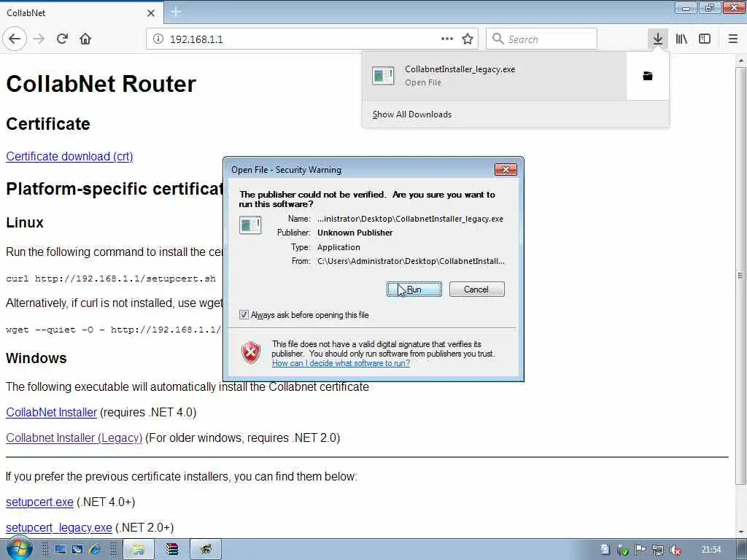Show sidebars button in toolbar
The height and width of the screenshot is (560, 747).
tap(705, 39)
